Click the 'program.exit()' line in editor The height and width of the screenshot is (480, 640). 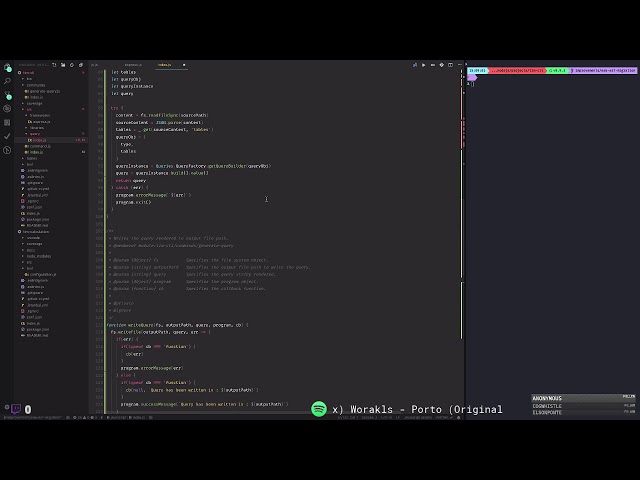tap(133, 202)
